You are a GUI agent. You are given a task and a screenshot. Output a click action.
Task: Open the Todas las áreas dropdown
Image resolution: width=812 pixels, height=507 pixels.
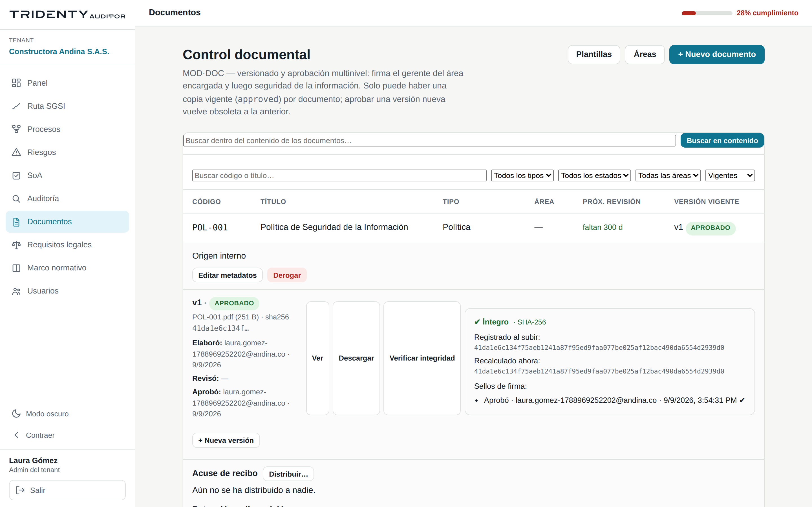coord(668,175)
